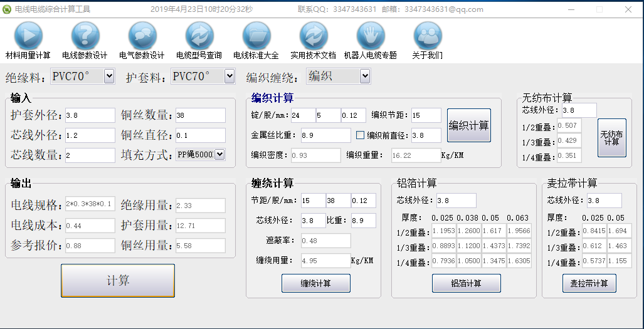Viewport: 644px width, 329px height.
Task: Expand the 护套料 PVC70° dropdown
Action: point(230,76)
